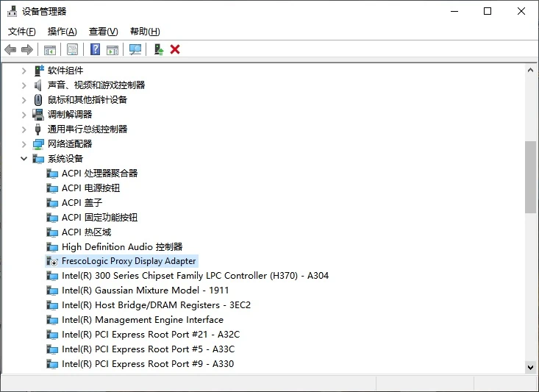Select High Definition Audio 控制器 item

click(x=121, y=247)
